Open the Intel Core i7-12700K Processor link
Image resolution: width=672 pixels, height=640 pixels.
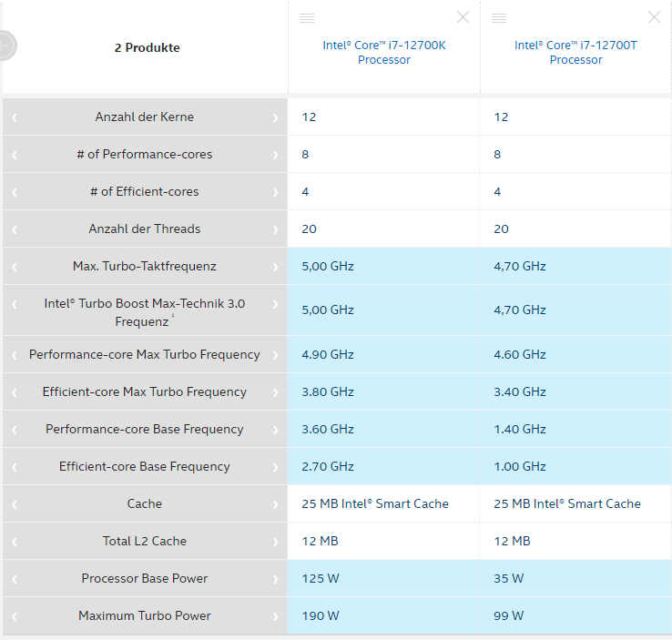[384, 52]
